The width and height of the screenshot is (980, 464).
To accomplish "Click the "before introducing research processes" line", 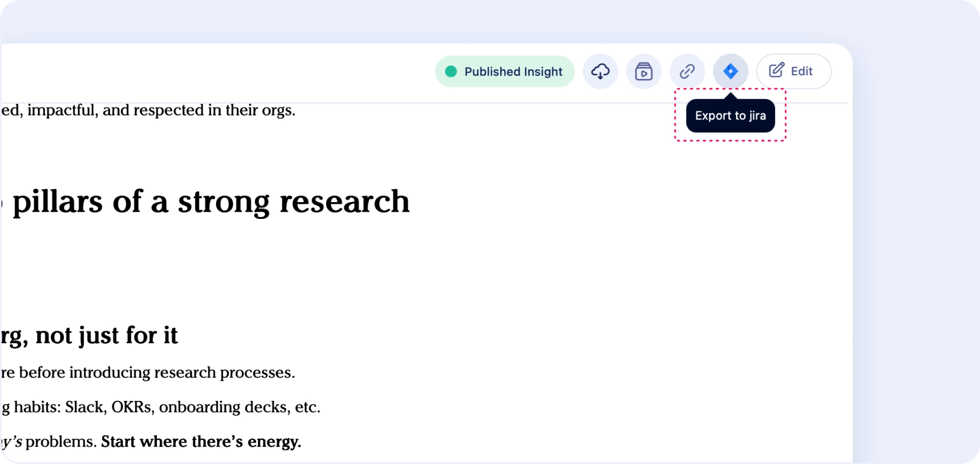I will 148,372.
